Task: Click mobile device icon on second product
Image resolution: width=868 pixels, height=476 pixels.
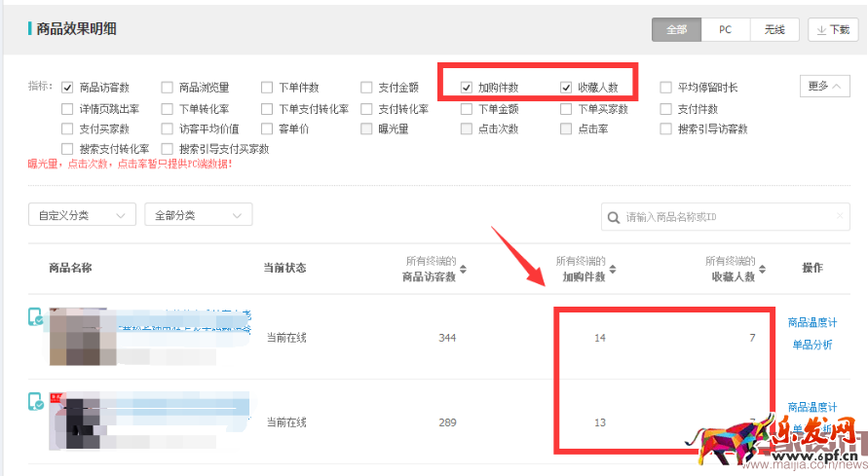Action: click(36, 401)
